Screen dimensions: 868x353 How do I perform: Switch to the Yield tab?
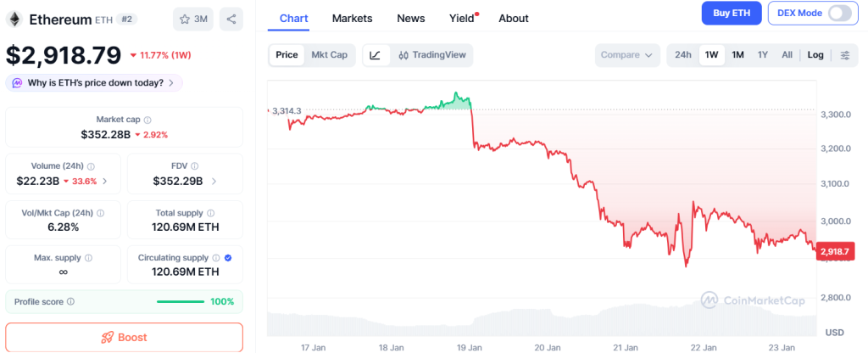click(x=462, y=18)
